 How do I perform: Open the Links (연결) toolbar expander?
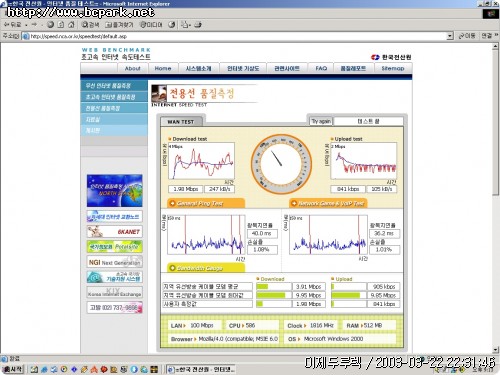click(489, 36)
